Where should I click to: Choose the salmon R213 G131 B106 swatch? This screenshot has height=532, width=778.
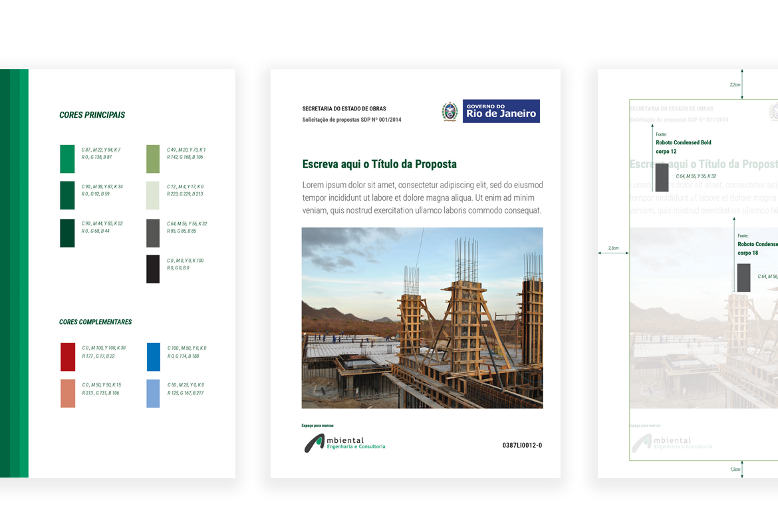tap(68, 394)
